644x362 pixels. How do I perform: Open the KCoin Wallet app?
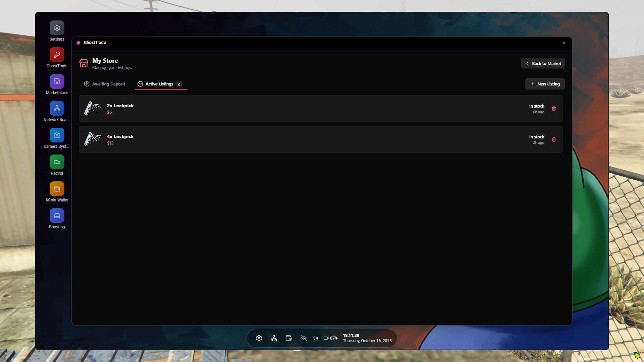tap(57, 189)
